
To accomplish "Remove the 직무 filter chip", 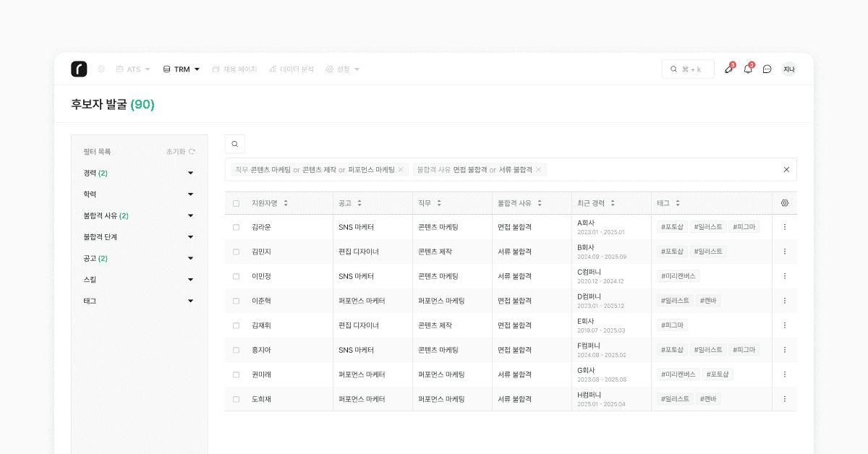I will tap(401, 170).
